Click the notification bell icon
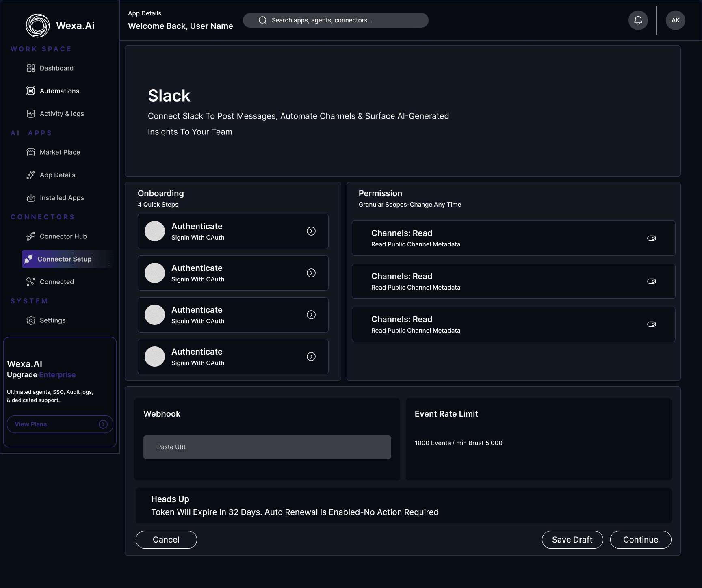The width and height of the screenshot is (702, 588). point(638,20)
